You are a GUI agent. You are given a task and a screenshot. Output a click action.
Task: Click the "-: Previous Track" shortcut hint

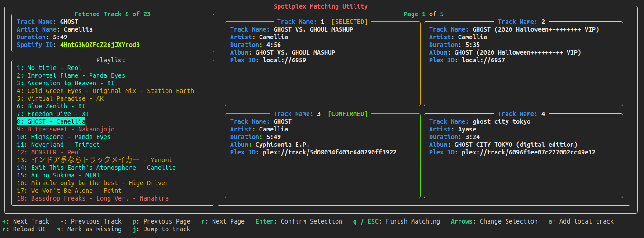(x=91, y=221)
